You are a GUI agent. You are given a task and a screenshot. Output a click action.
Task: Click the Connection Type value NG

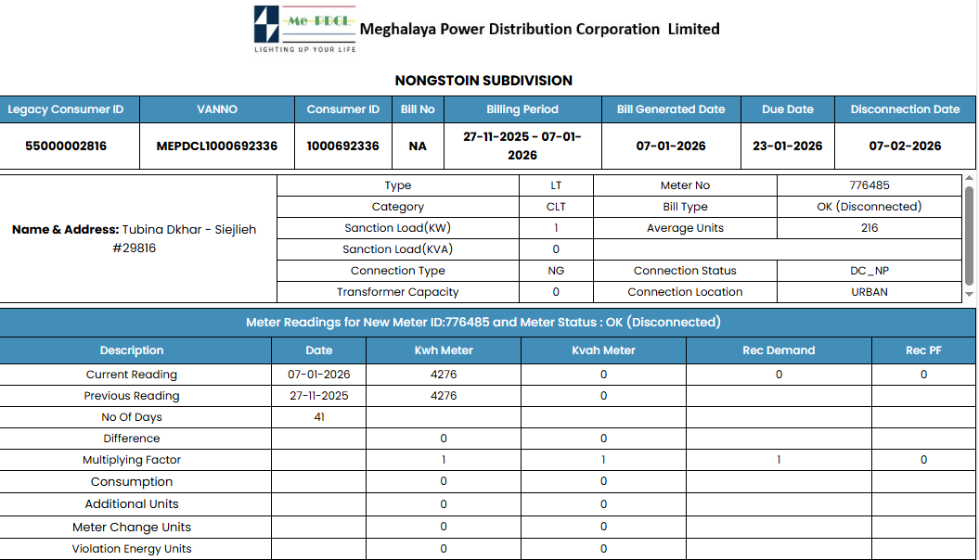tap(556, 271)
